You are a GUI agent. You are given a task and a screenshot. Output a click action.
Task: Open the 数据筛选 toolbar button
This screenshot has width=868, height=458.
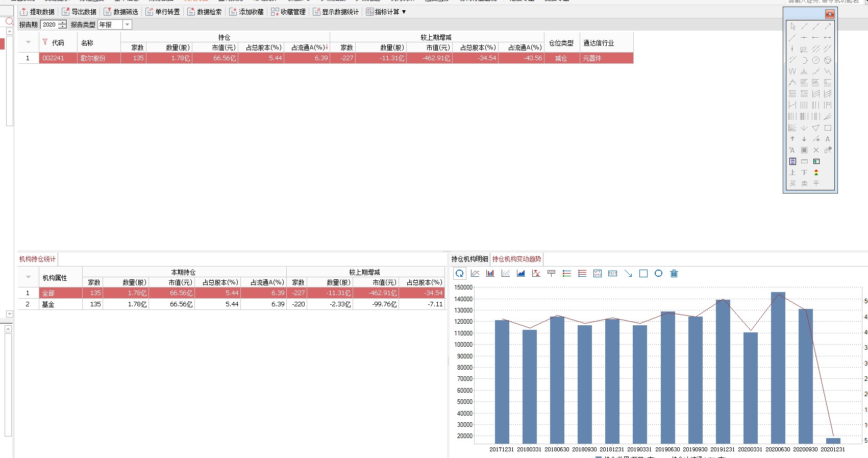[x=121, y=12]
